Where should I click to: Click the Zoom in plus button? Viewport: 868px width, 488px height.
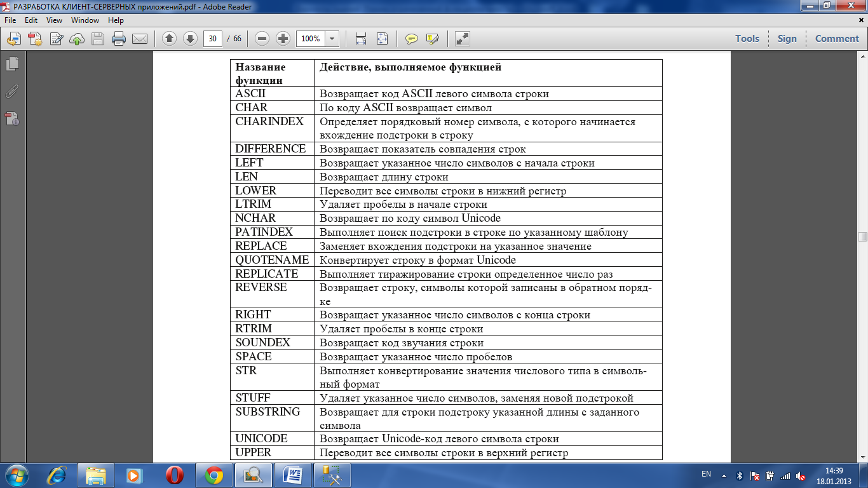(283, 39)
